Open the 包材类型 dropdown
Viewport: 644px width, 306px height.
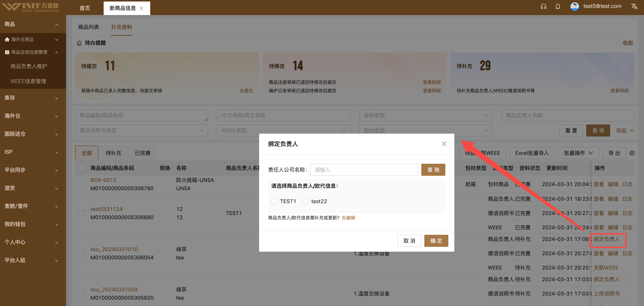[425, 130]
